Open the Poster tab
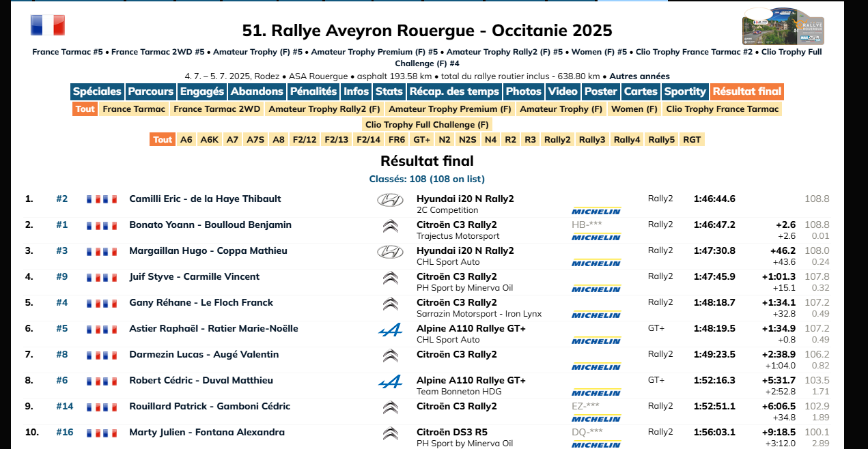The width and height of the screenshot is (868, 449). [x=601, y=91]
